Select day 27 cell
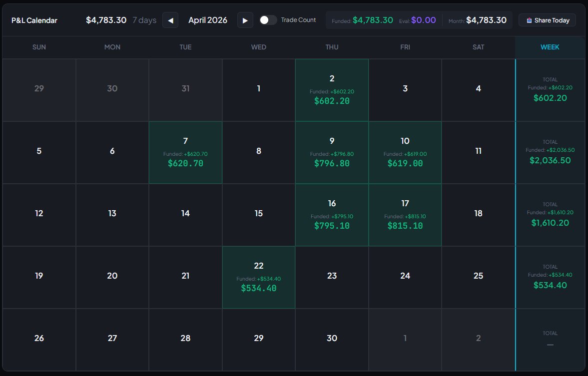 [x=112, y=340]
